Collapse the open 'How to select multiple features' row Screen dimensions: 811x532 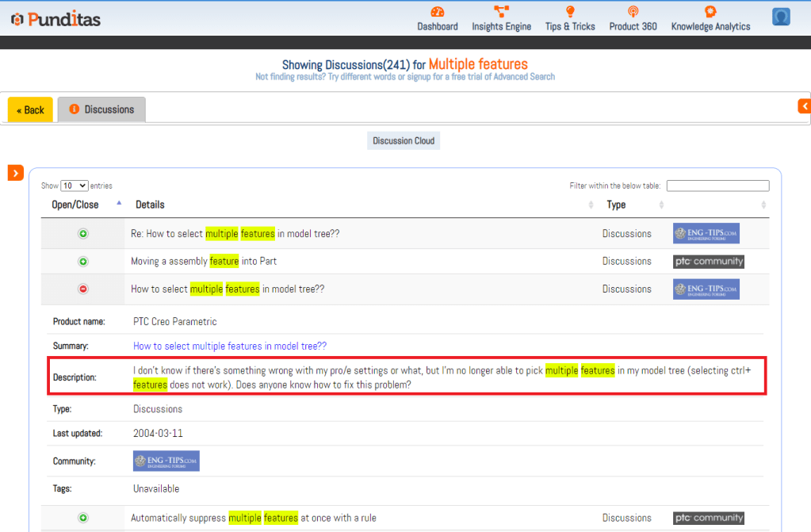click(83, 289)
